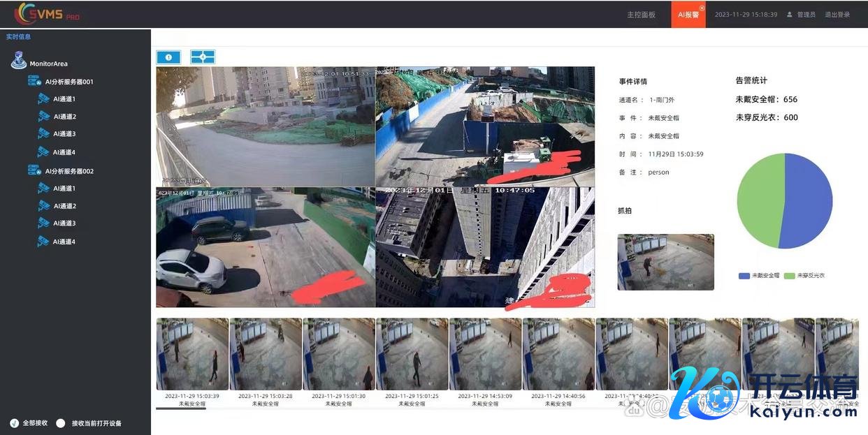Select the AI分析服务器001 server icon

34,81
